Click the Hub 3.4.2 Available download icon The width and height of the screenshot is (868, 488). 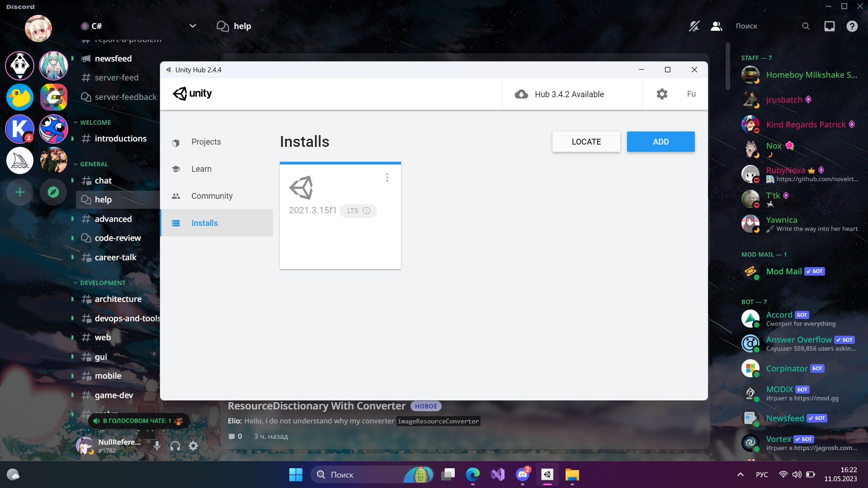tap(521, 94)
